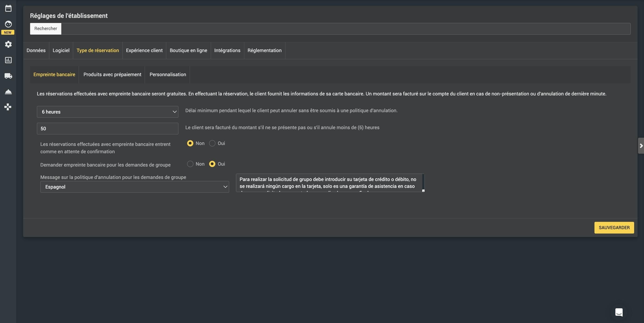Image resolution: width=644 pixels, height=323 pixels.
Task: Open the settings gear icon
Action: [8, 44]
